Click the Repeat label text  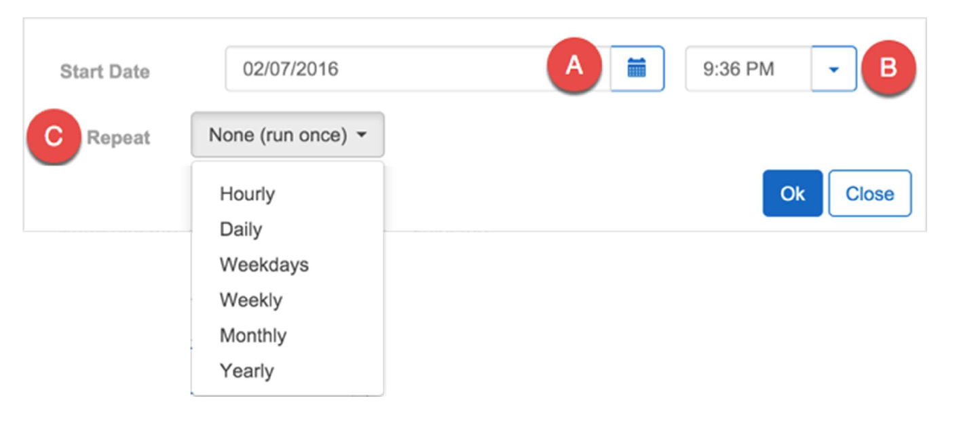pyautogui.click(x=118, y=138)
